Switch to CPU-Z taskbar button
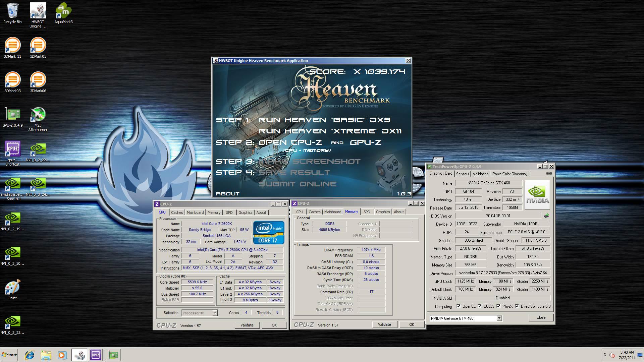The width and height of the screenshot is (644, 362). [96, 355]
